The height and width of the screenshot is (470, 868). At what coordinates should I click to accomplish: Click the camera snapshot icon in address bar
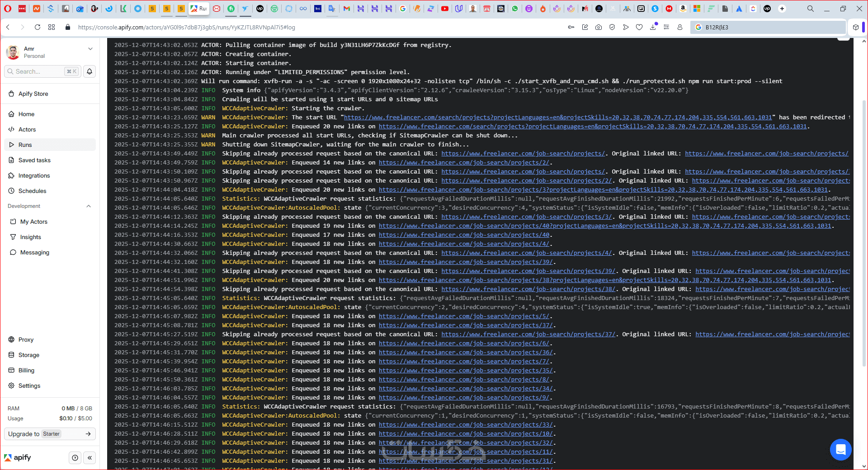pos(599,27)
